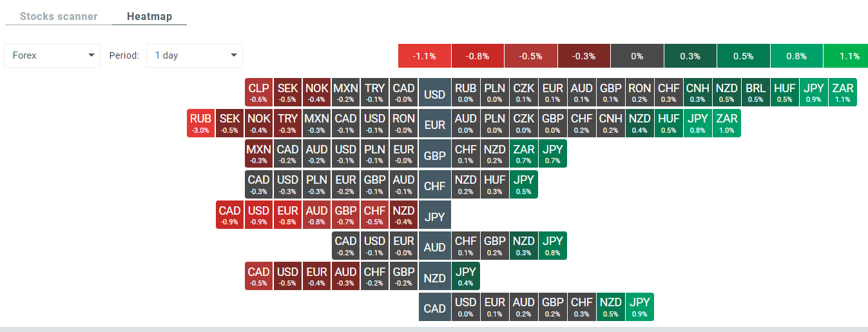Click the ZAR 0.7% tile in GBP row

pos(523,154)
